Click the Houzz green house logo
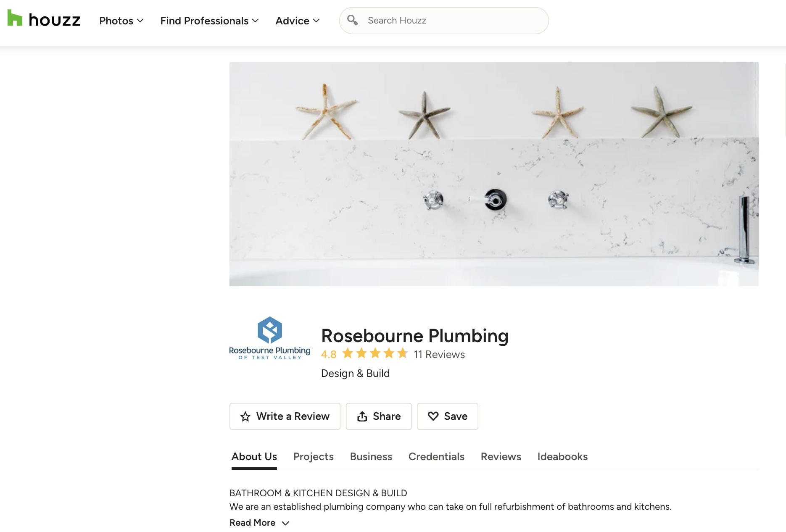Screen dimensions: 786x532 [15, 18]
